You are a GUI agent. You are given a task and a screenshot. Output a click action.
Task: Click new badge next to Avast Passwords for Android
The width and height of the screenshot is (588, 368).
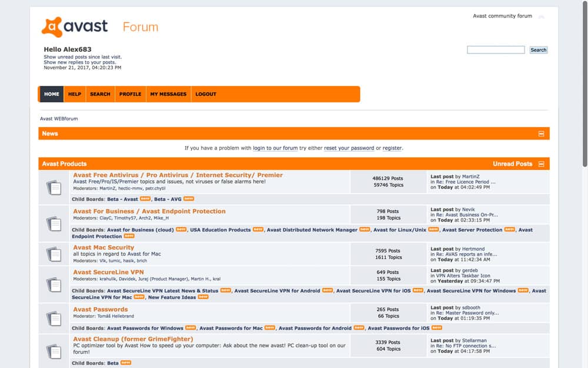pyautogui.click(x=359, y=328)
